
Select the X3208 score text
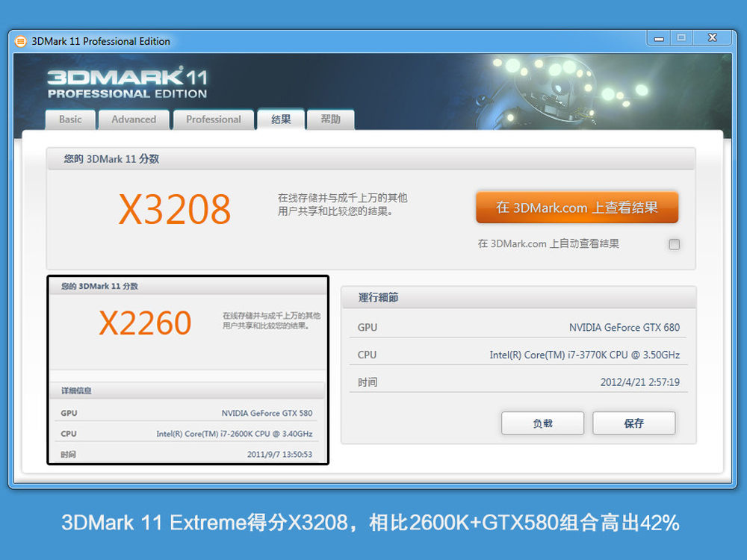175,209
